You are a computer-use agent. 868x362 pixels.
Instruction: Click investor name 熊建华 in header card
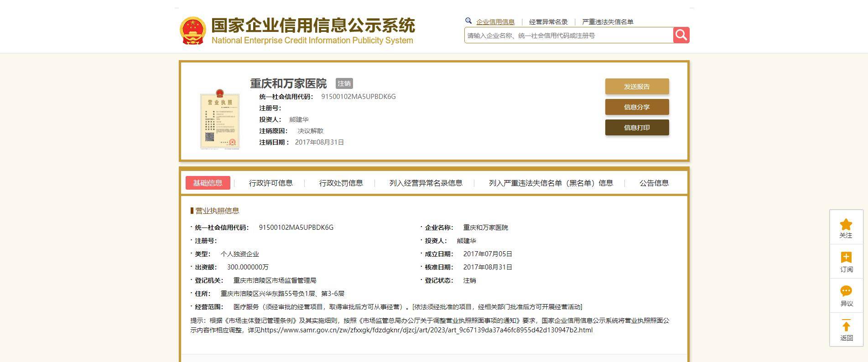click(x=299, y=119)
